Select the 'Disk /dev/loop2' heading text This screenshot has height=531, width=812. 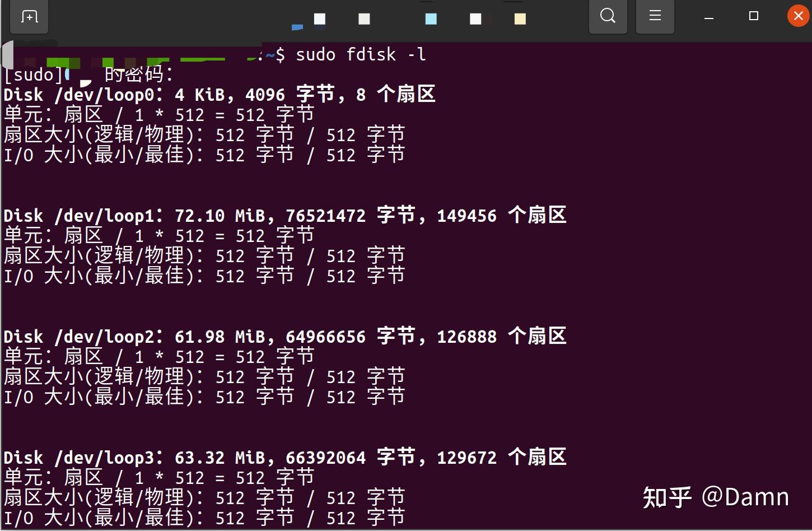click(83, 336)
